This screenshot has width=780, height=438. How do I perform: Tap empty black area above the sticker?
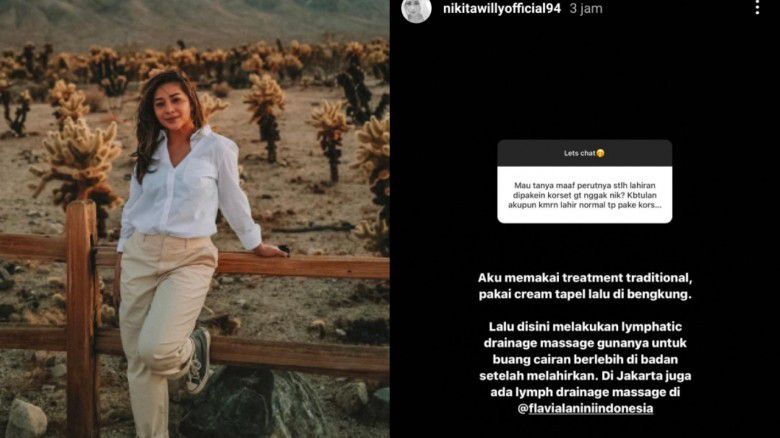click(x=585, y=80)
